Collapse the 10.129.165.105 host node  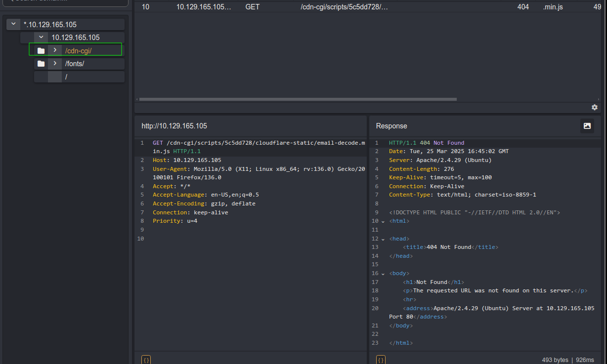click(x=41, y=37)
